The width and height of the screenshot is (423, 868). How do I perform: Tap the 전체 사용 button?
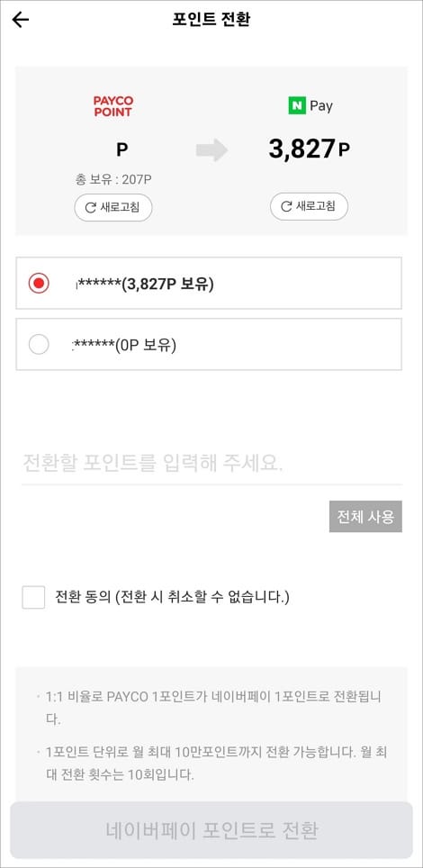pos(365,517)
